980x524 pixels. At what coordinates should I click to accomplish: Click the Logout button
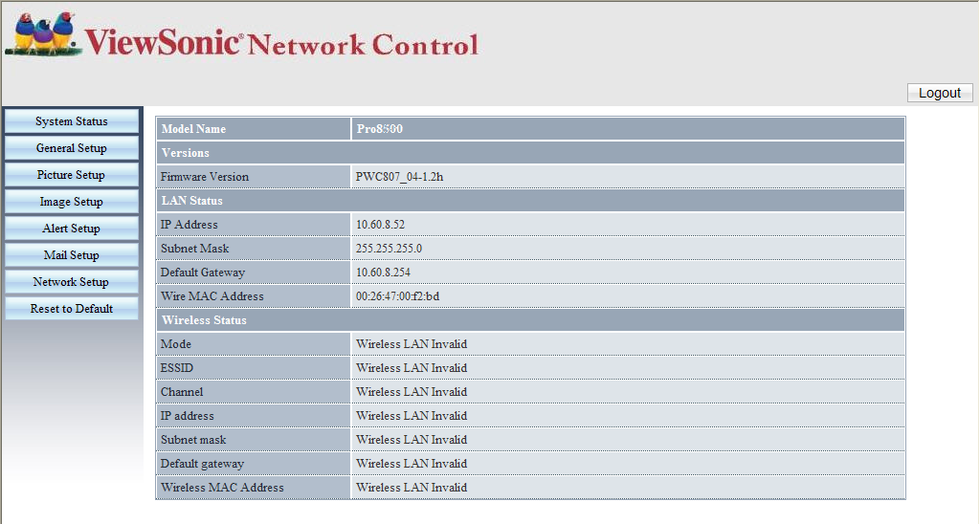(940, 93)
